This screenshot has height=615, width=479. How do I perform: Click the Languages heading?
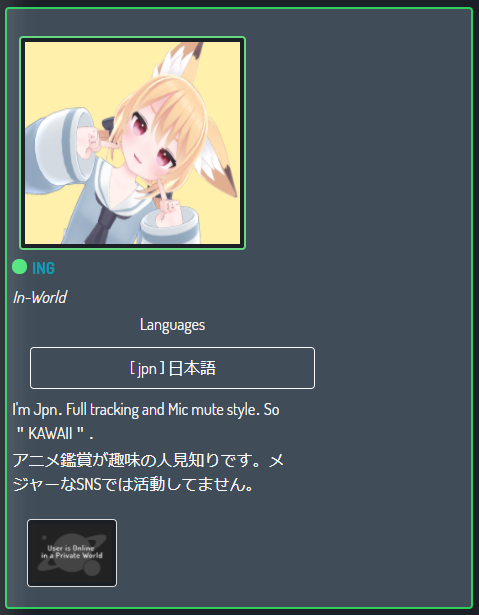tap(172, 325)
